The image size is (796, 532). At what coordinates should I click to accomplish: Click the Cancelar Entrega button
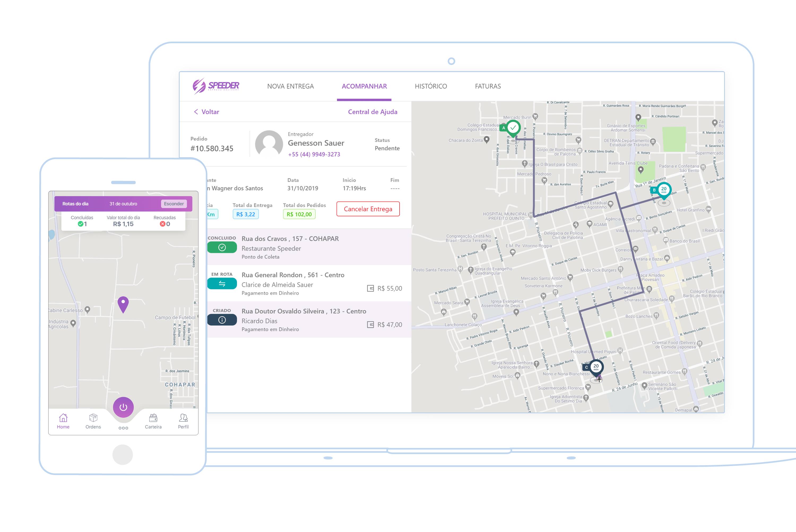tap(368, 209)
